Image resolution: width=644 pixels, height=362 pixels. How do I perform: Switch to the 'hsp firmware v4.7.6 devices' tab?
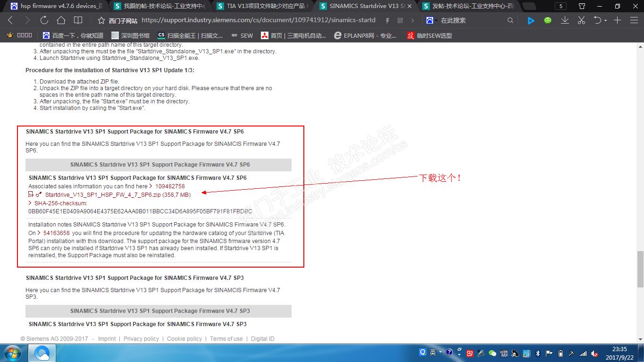tap(56, 6)
